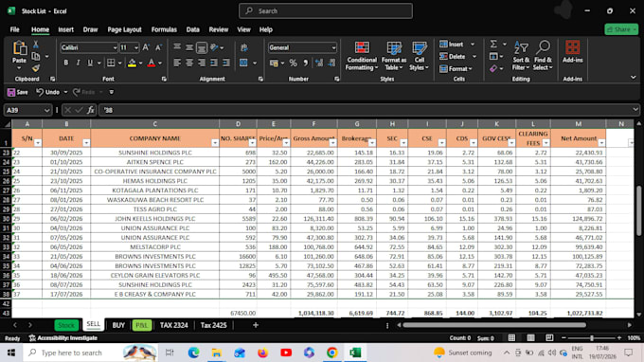Increase font size icon
Screen dimensions: 644x362
tap(146, 47)
